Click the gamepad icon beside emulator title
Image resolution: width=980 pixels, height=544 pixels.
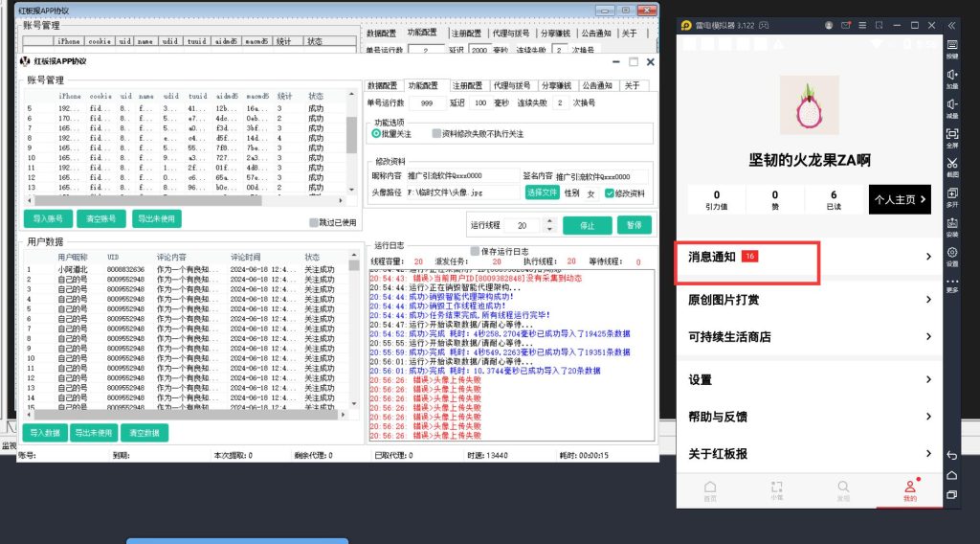764,26
